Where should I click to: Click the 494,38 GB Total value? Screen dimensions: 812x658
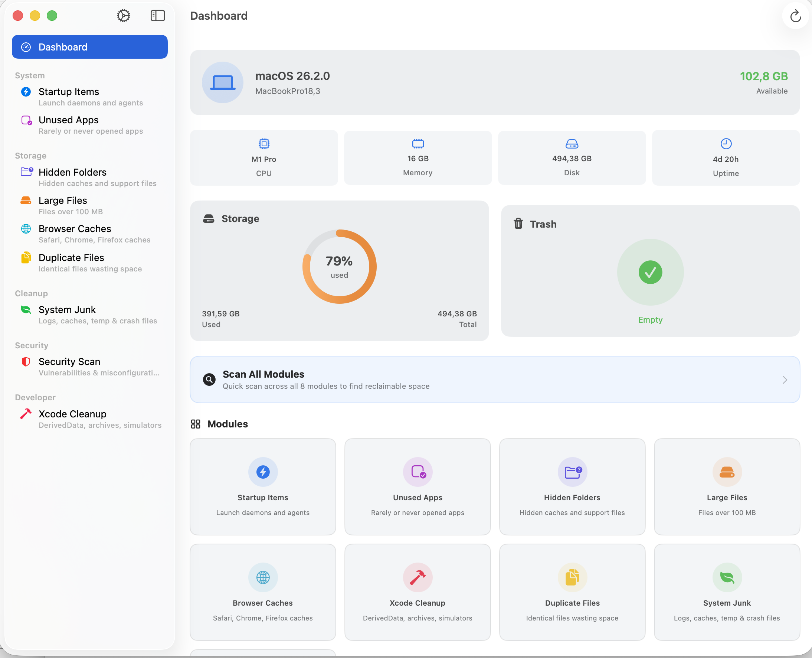pos(457,314)
